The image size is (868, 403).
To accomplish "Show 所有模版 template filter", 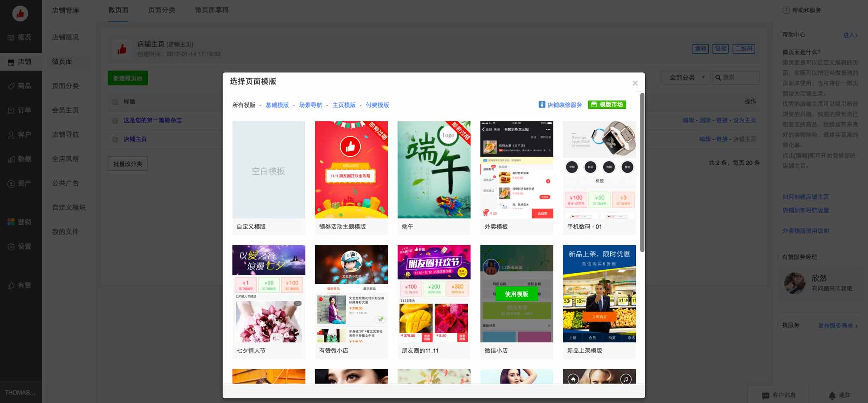I will tap(243, 105).
